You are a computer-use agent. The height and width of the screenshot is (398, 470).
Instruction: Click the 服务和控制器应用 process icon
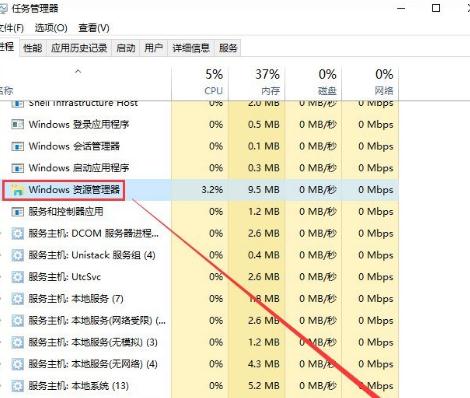pyautogui.click(x=17, y=212)
